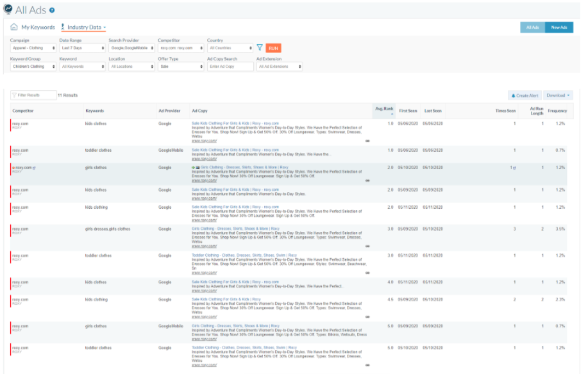Sort by Times Seen column header
Viewport: 588px width, 374px height.
click(x=505, y=111)
